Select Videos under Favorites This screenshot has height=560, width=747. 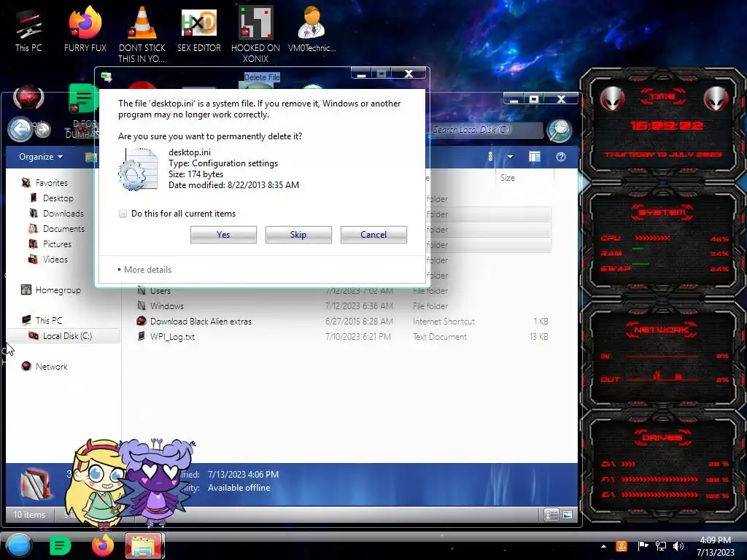tap(55, 260)
